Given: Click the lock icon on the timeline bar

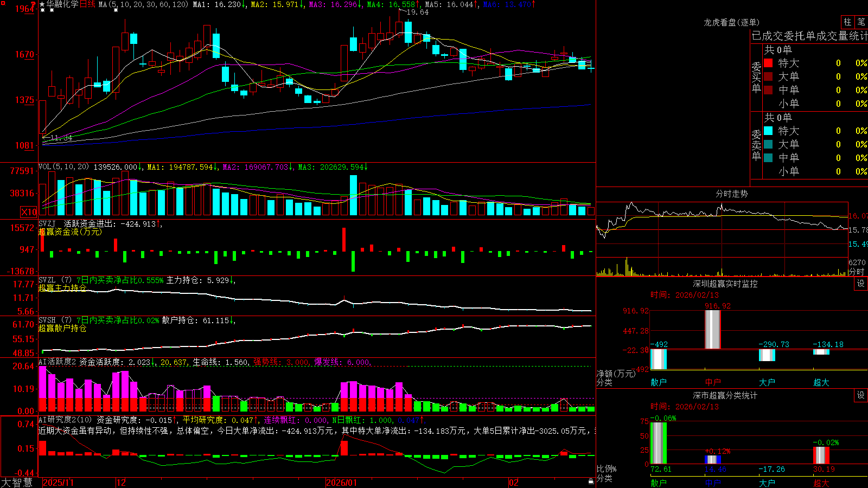Looking at the screenshot, I should 591,481.
